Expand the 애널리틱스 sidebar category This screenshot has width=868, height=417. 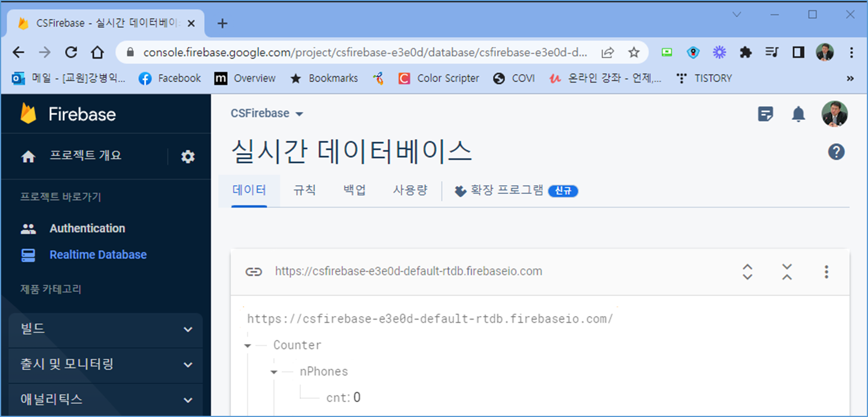(106, 400)
